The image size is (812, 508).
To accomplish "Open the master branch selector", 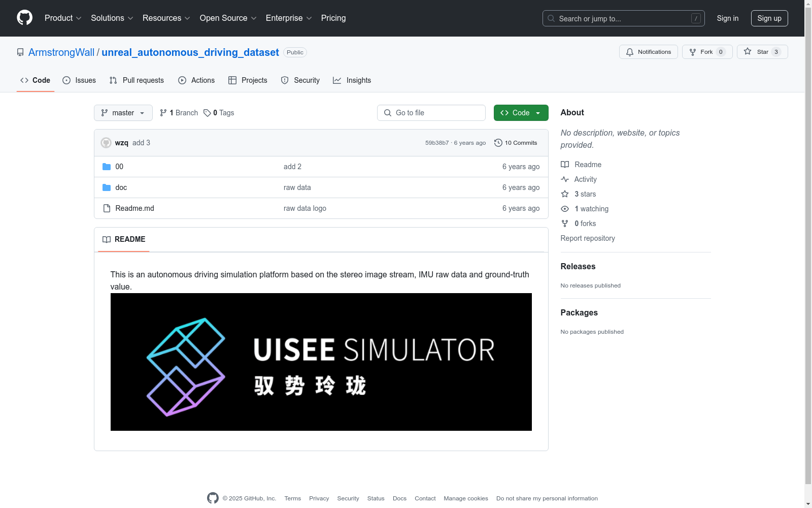I will [x=123, y=113].
